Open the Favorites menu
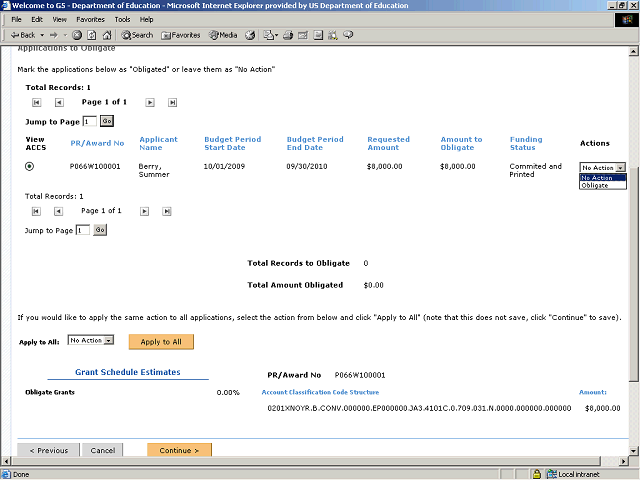The width and height of the screenshot is (640, 480). coord(90,20)
